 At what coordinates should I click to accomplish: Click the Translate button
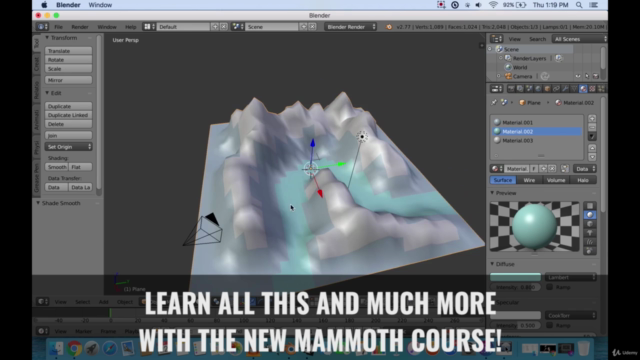pos(69,51)
